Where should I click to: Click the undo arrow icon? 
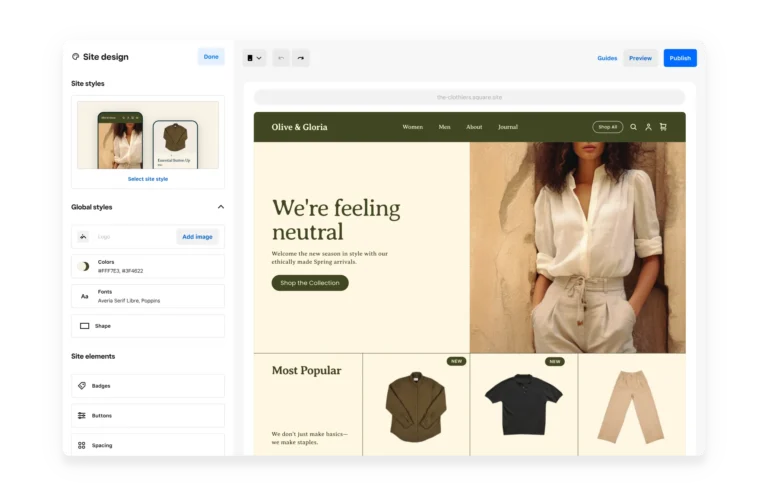click(x=281, y=58)
